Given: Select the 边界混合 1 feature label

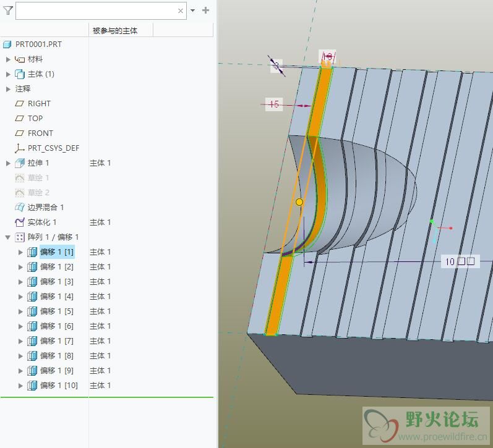Looking at the screenshot, I should tap(46, 208).
